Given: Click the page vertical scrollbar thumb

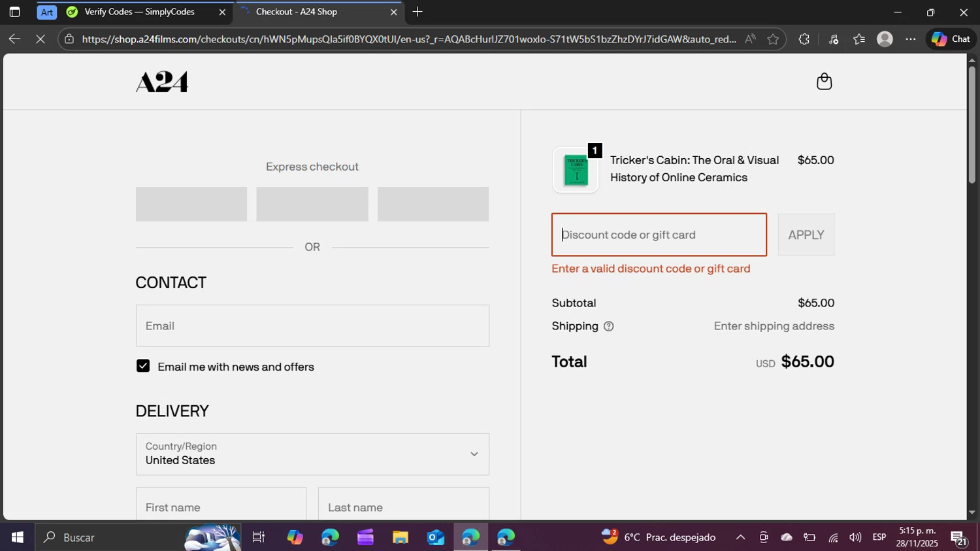Looking at the screenshot, I should (x=972, y=124).
